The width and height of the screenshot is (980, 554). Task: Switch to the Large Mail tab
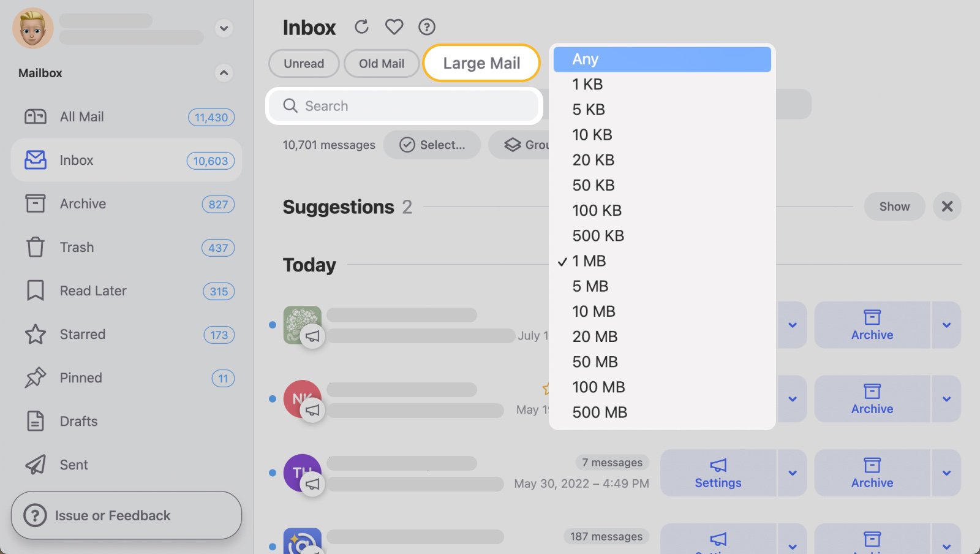pos(481,63)
